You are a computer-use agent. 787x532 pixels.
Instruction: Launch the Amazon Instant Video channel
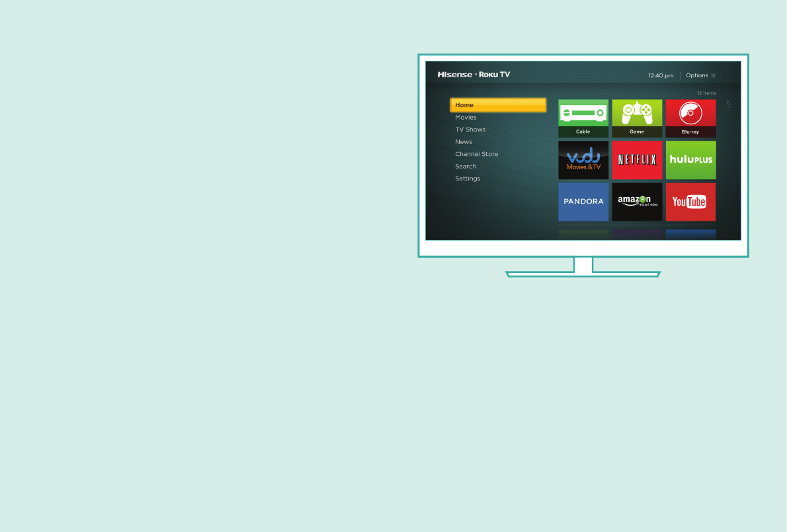pos(637,202)
